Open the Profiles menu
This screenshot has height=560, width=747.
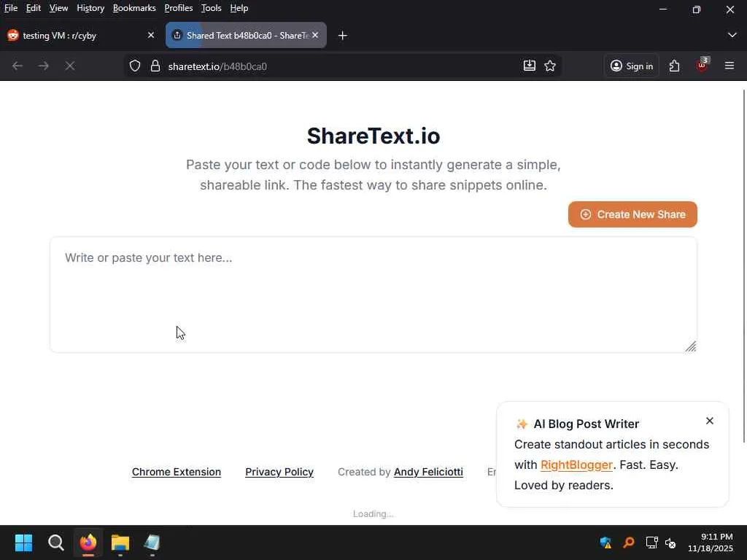(179, 8)
